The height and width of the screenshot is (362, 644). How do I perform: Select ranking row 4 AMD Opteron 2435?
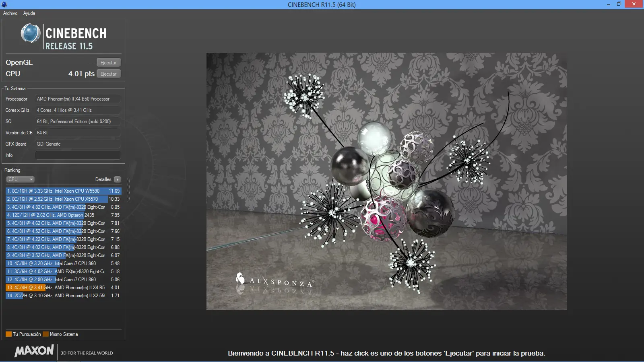tap(64, 215)
